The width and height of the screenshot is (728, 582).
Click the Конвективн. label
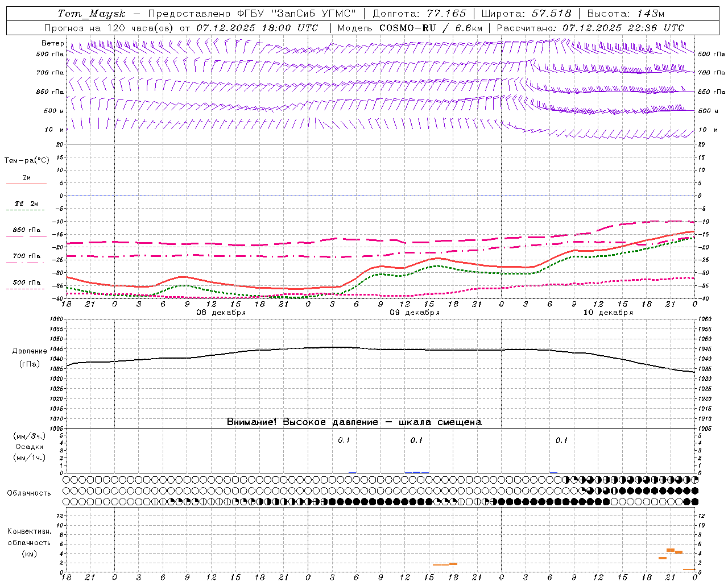29,531
